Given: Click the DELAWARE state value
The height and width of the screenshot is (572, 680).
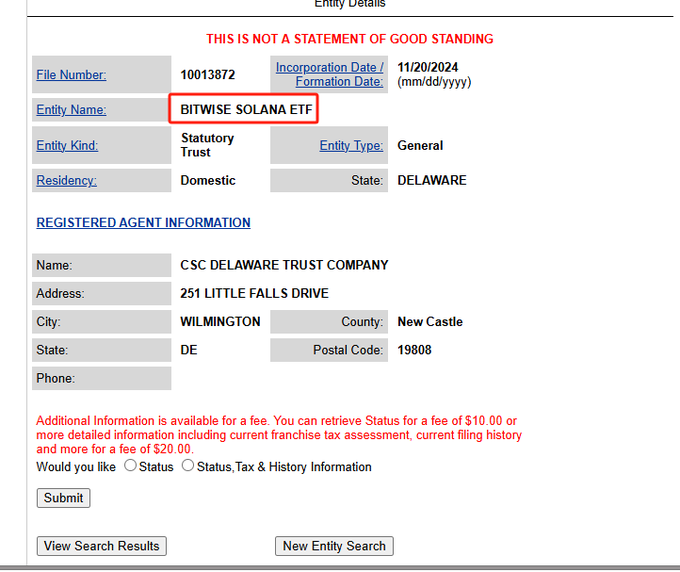Looking at the screenshot, I should pos(432,180).
